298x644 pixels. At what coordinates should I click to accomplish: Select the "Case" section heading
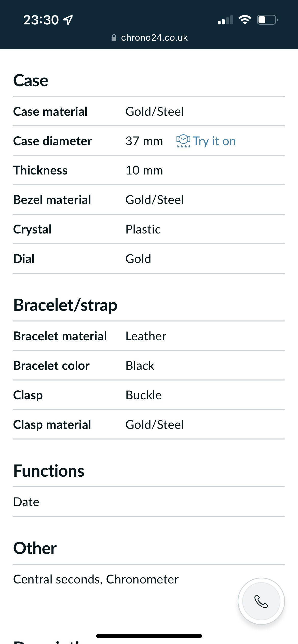[31, 80]
